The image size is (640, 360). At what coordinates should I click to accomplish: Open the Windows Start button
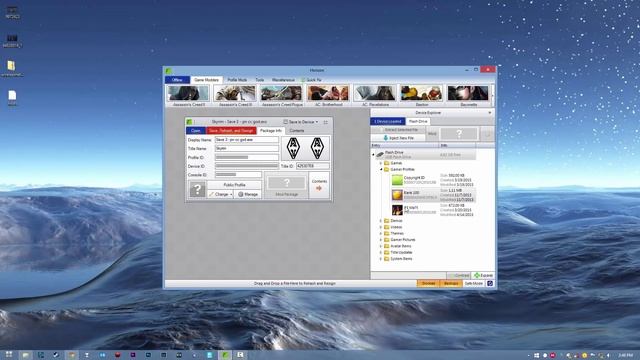pyautogui.click(x=9, y=355)
